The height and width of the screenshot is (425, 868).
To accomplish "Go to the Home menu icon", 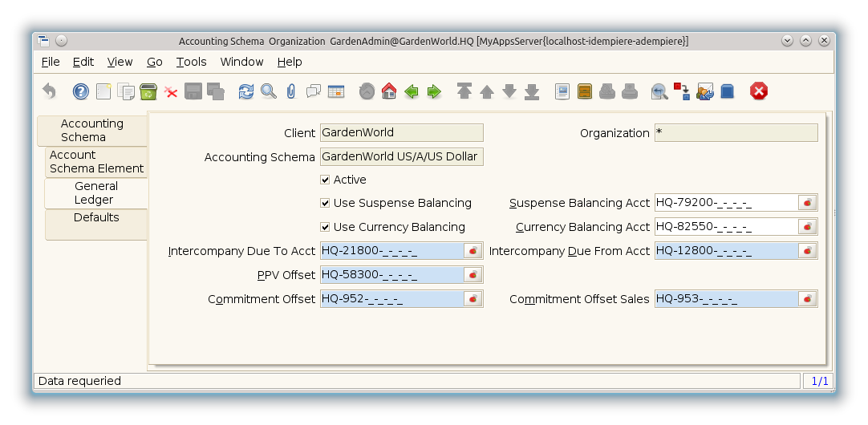I will pyautogui.click(x=389, y=91).
